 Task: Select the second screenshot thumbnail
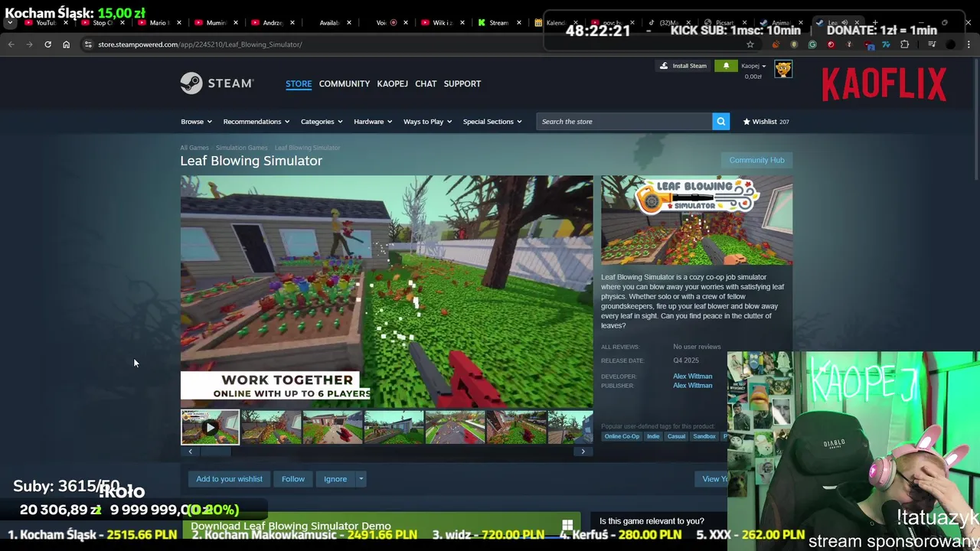[271, 428]
